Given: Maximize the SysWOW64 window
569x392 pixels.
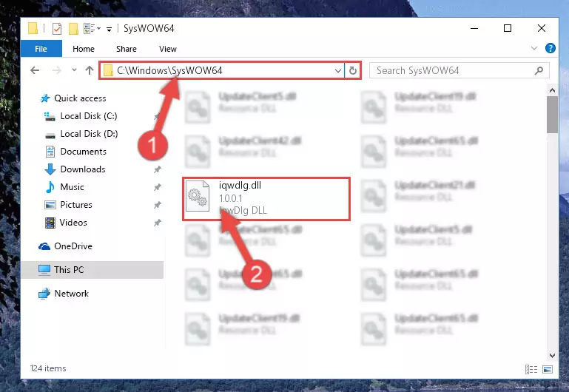Looking at the screenshot, I should pos(508,28).
